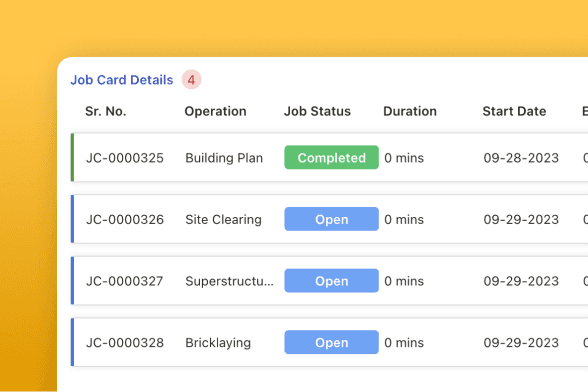Viewport: 588px width, 392px height.
Task: Open job card JC-0000326
Action: (x=125, y=219)
